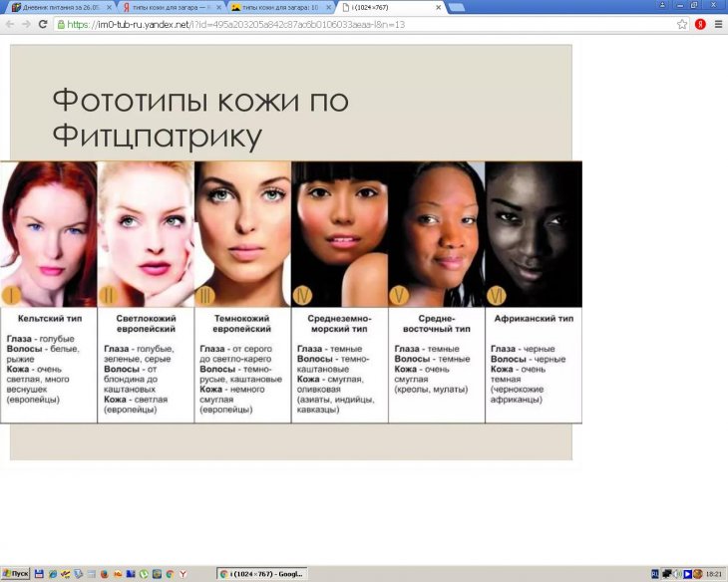
Task: Click the floppy disk quick launch icon
Action: point(39,574)
